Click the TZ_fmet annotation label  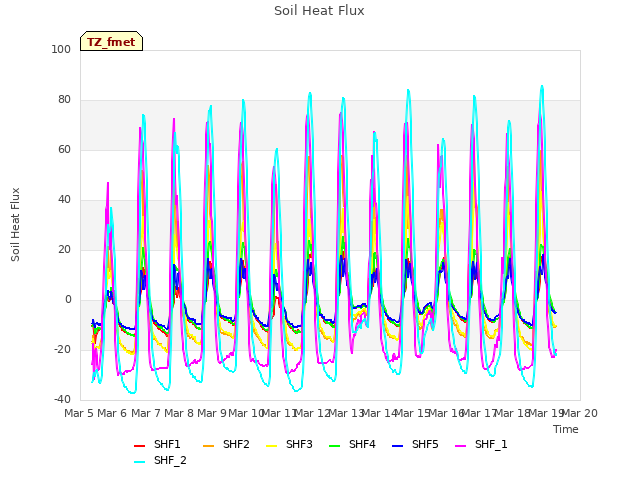coord(111,41)
